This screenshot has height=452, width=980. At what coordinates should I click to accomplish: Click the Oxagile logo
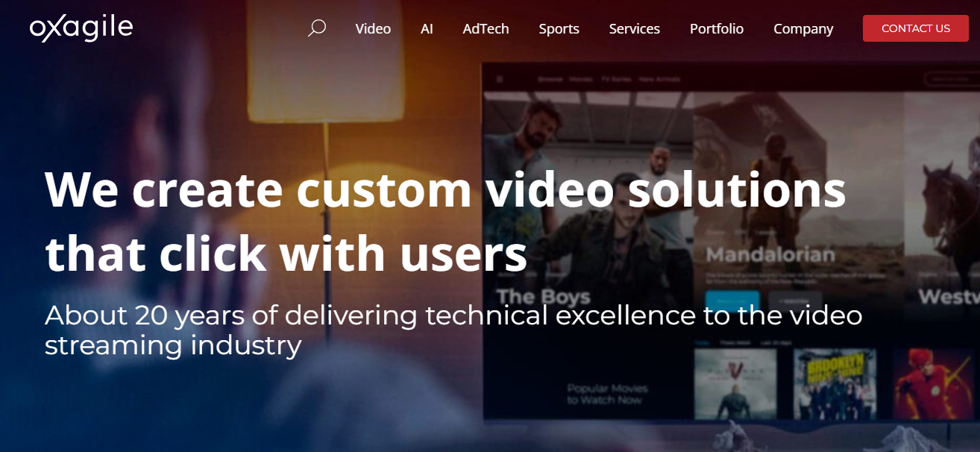click(81, 28)
